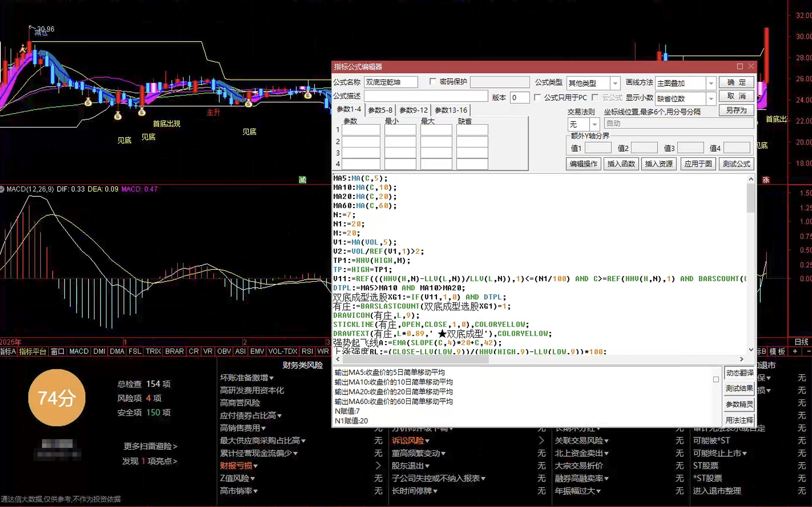Click parameter 1 name cell
Viewport: 812px width, 507px height.
point(361,130)
